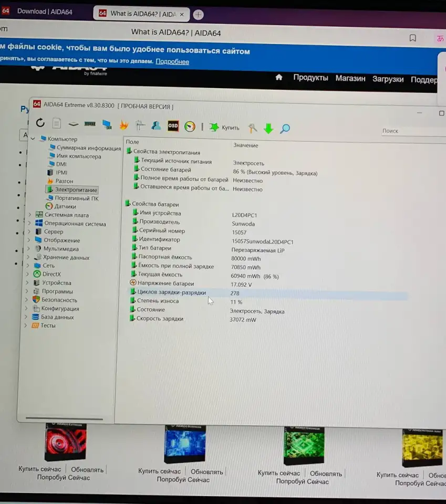
Task: Open the Подробнее cookie link
Action: click(172, 61)
